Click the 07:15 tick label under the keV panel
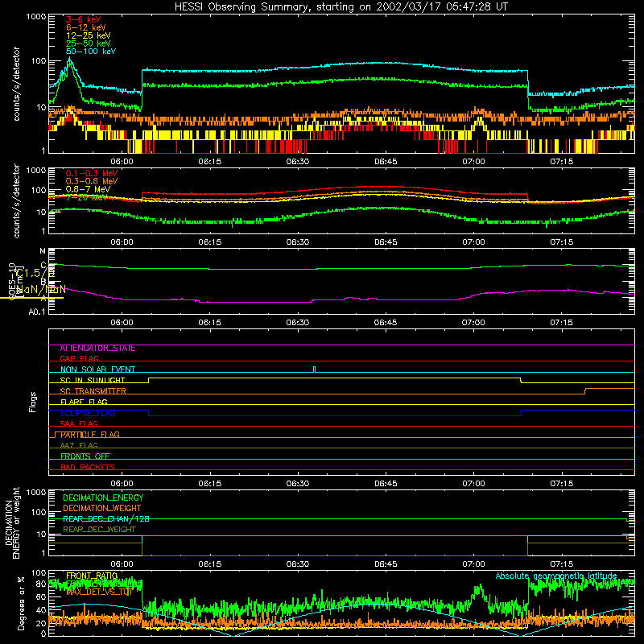 click(561, 162)
